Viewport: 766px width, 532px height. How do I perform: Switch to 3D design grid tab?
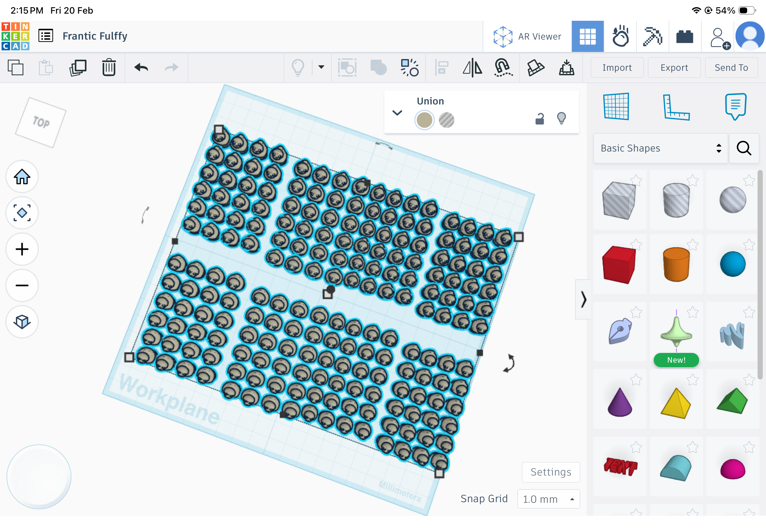[x=587, y=36]
